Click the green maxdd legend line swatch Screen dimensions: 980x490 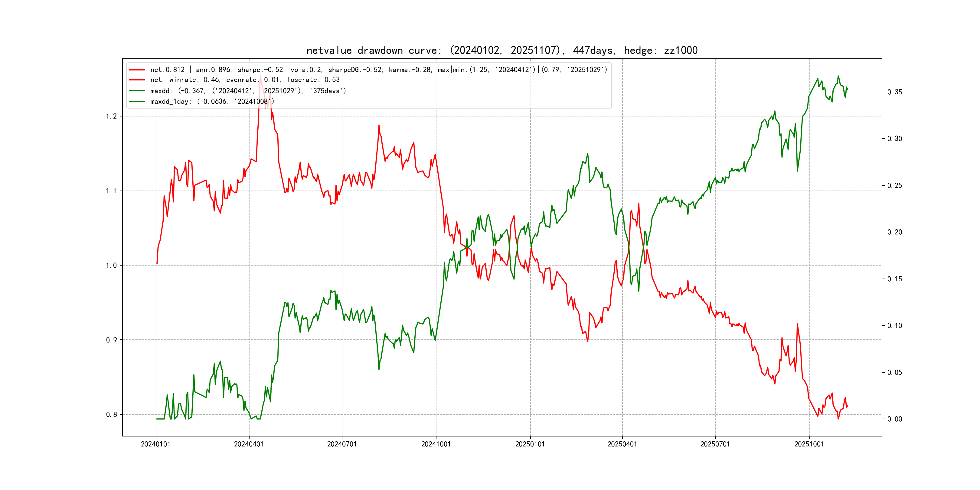137,91
